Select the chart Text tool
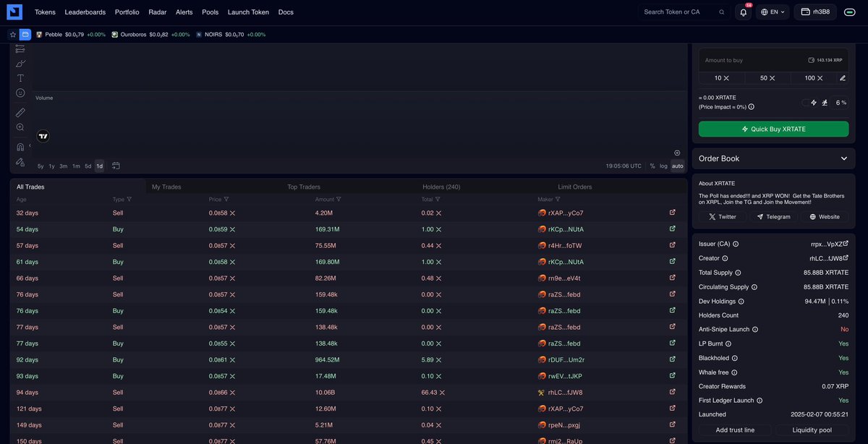This screenshot has height=444, width=868. [x=20, y=78]
